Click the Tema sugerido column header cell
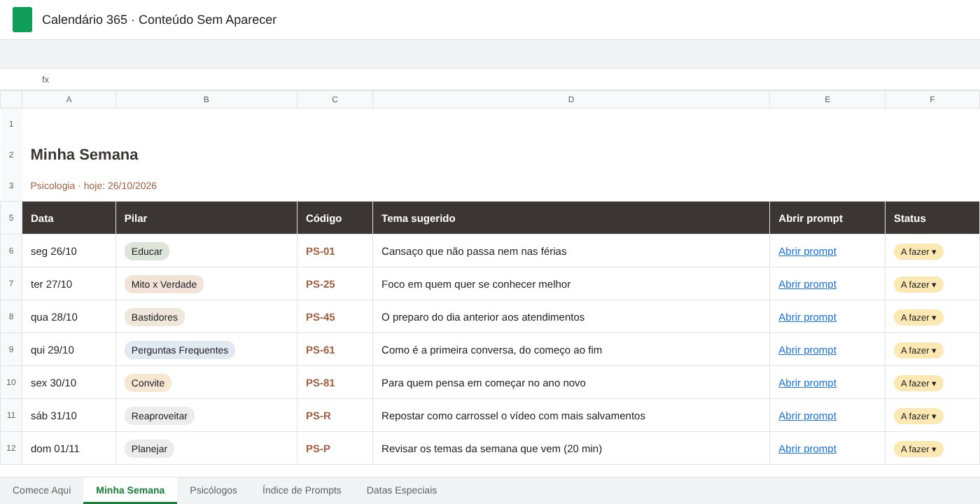Viewport: 980px width, 504px height. [571, 218]
